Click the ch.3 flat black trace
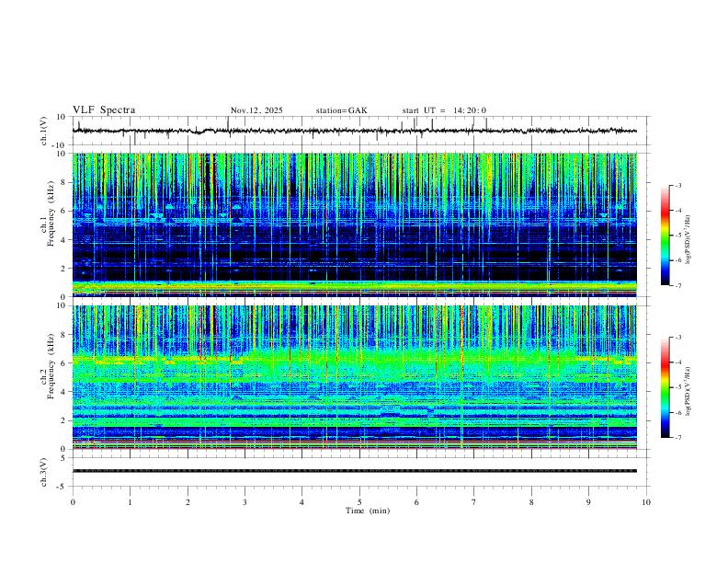Viewport: 728px width, 563px height. 355,471
